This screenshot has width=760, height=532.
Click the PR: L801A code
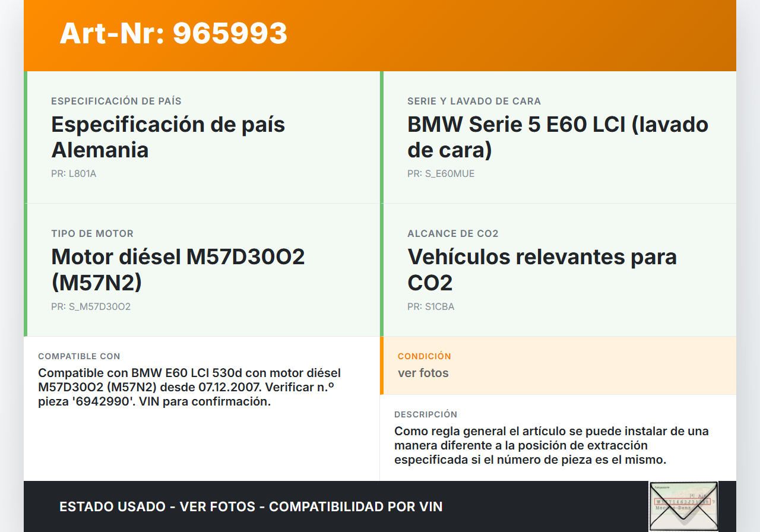coord(74,174)
